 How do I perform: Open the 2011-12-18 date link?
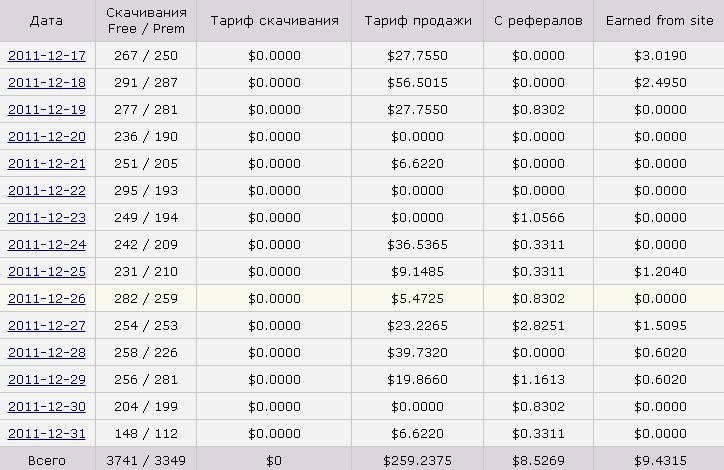pos(47,83)
